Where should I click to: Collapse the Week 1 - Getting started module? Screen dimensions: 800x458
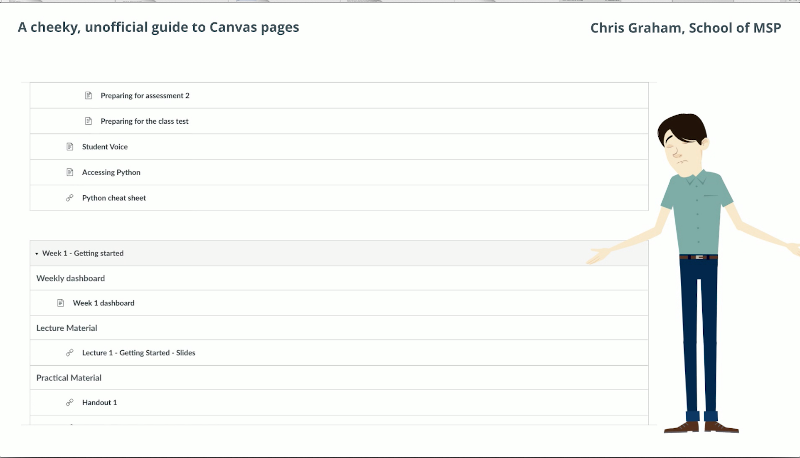coord(37,254)
